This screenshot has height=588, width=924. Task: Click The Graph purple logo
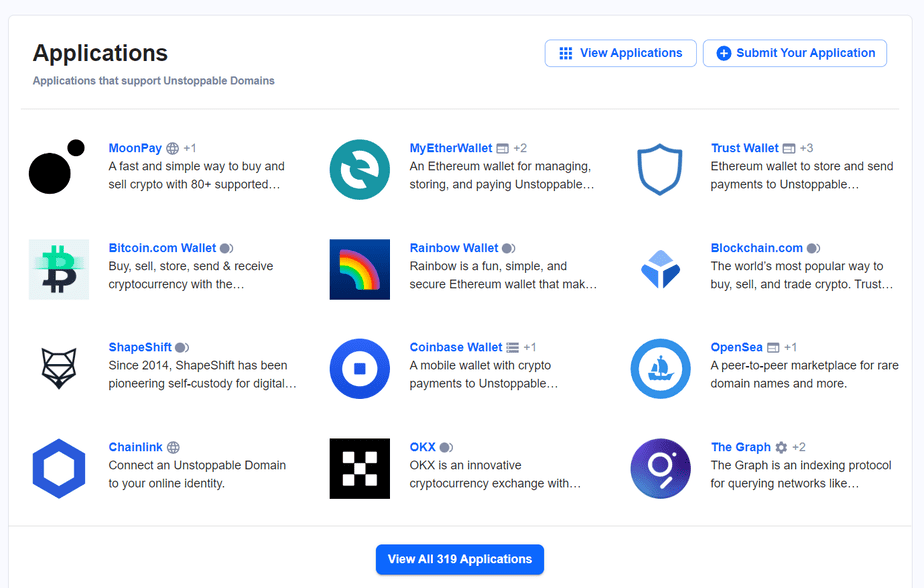point(660,468)
